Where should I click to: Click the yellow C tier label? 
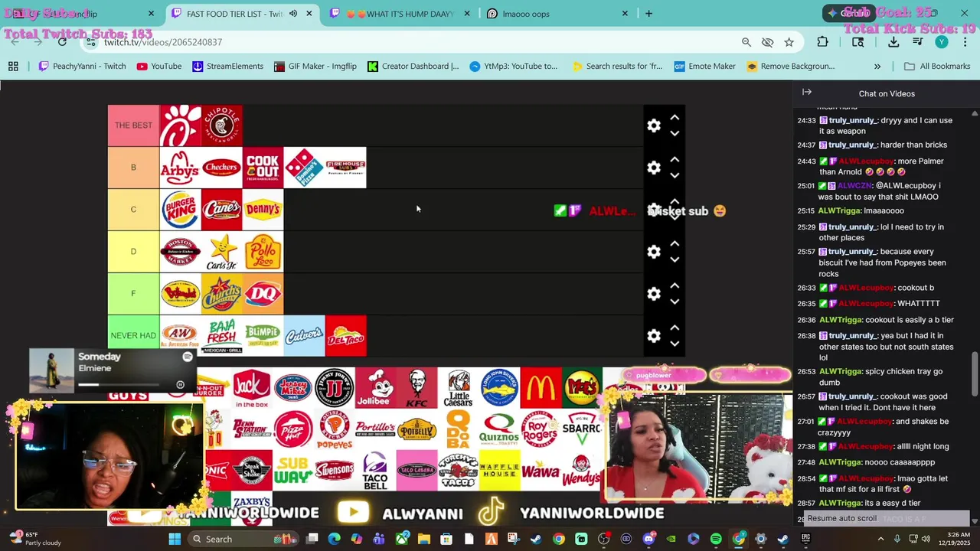(x=133, y=210)
